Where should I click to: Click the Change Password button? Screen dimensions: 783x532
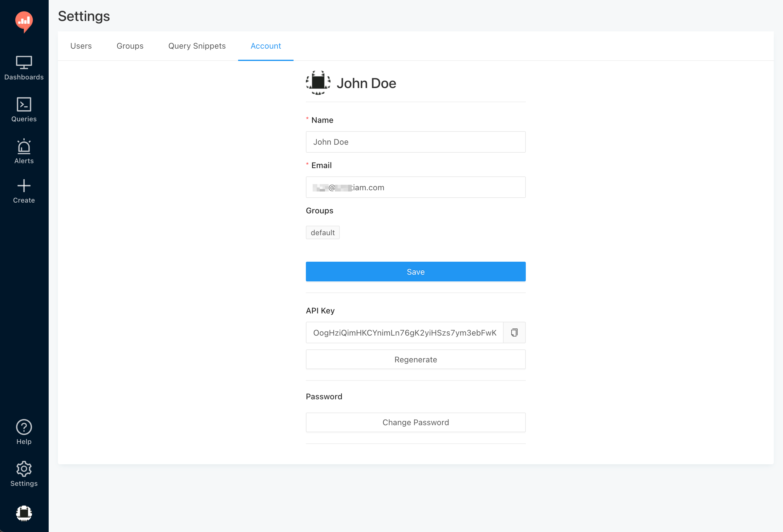pos(416,423)
